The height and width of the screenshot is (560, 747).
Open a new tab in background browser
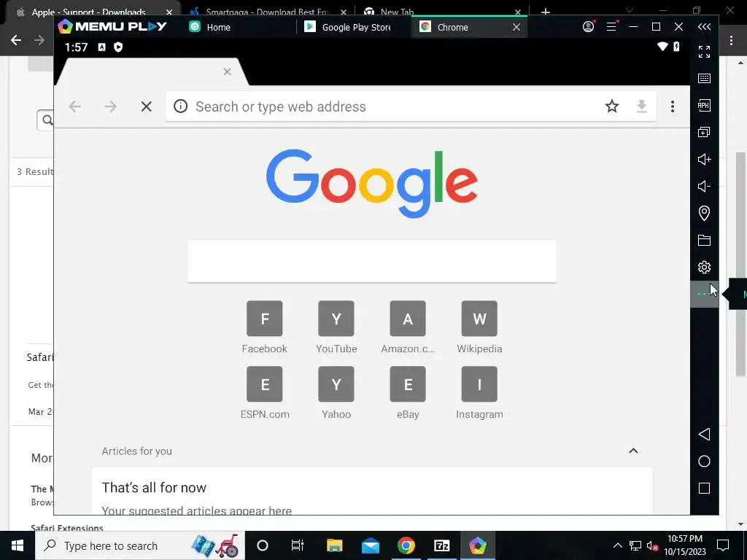[x=546, y=11]
